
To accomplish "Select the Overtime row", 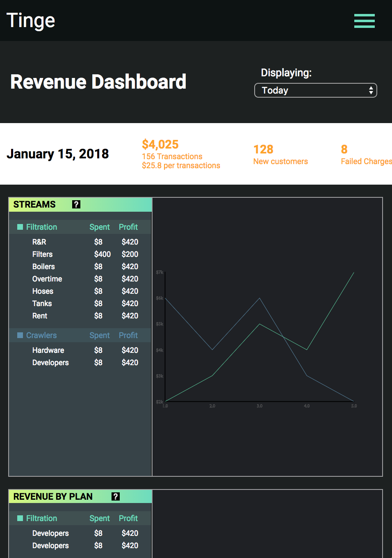I will point(80,279).
